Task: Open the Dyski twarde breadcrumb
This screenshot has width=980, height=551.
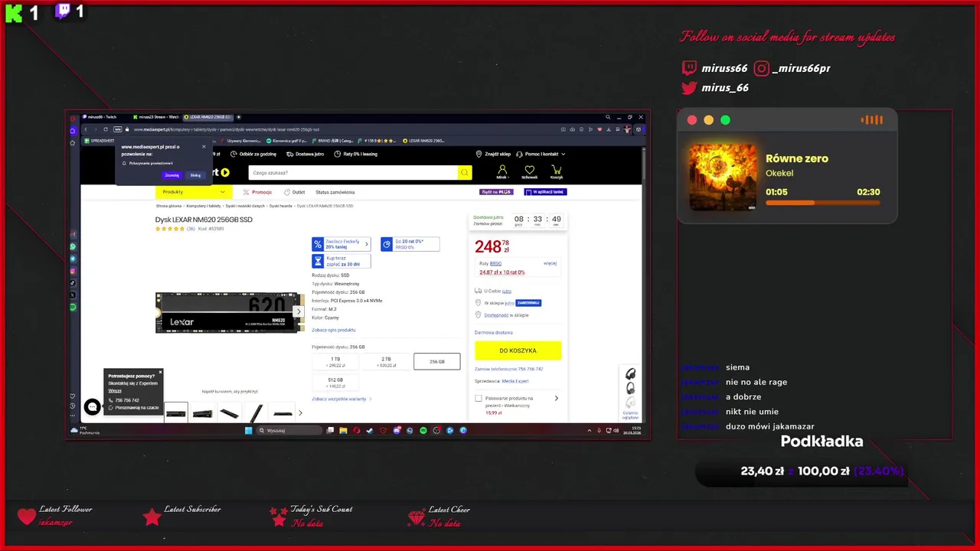Action: coord(281,206)
